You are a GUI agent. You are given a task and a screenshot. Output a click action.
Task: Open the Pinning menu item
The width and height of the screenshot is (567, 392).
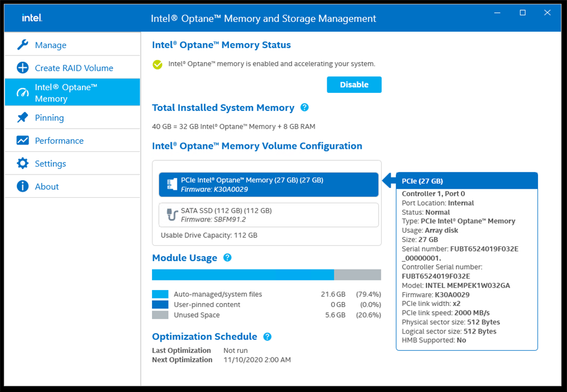click(49, 118)
